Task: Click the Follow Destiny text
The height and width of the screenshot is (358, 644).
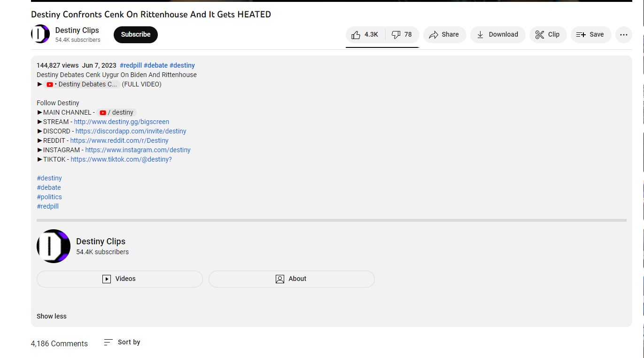Action: (x=58, y=103)
